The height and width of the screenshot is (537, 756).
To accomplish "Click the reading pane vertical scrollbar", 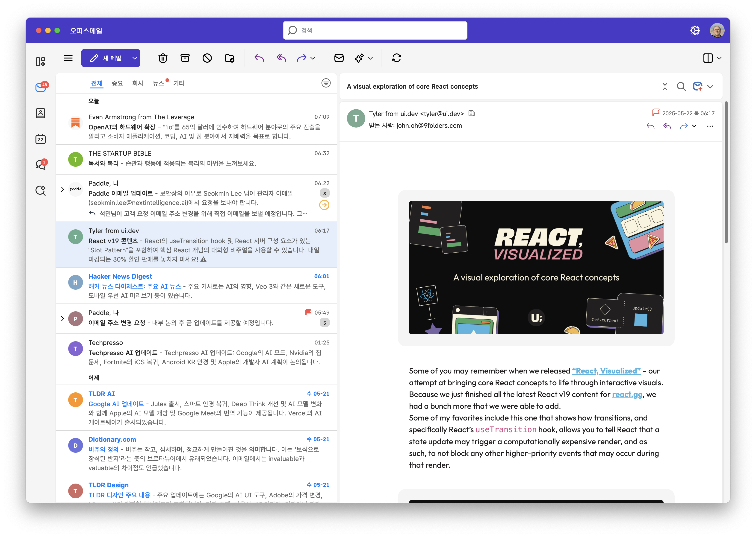I will 726,172.
